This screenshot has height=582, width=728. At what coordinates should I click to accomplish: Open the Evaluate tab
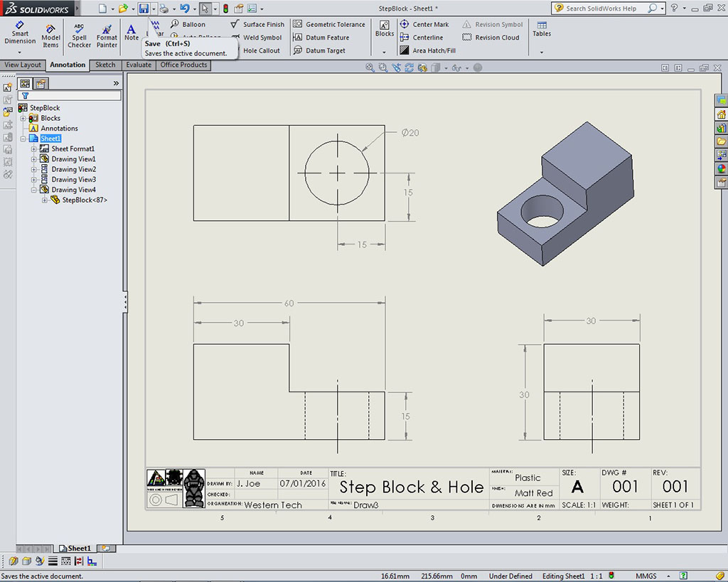pyautogui.click(x=139, y=65)
